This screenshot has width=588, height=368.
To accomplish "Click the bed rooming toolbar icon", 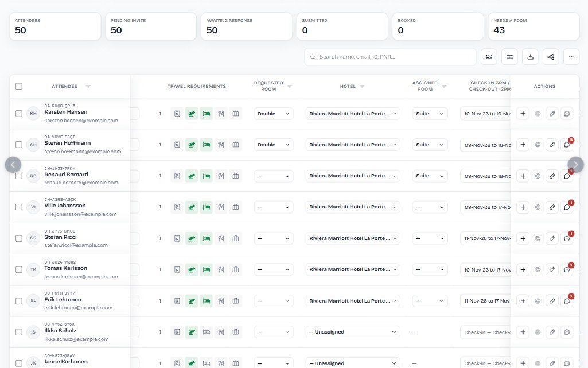I will (509, 57).
